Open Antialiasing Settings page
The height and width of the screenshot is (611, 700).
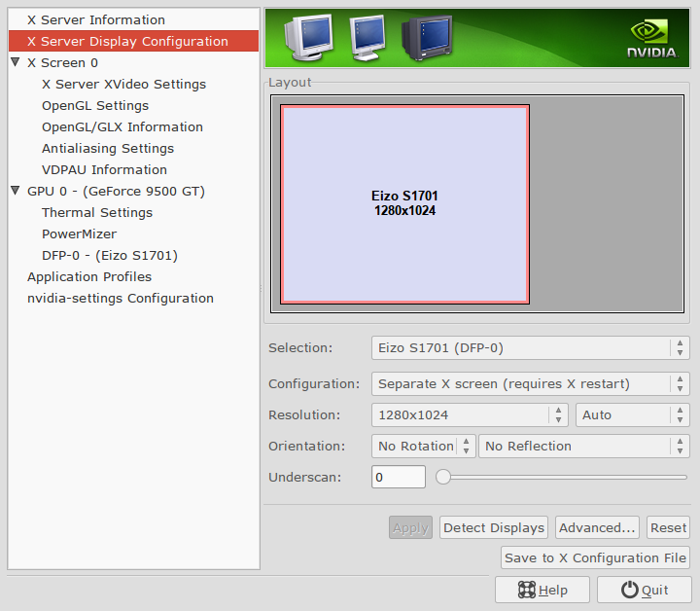108,148
